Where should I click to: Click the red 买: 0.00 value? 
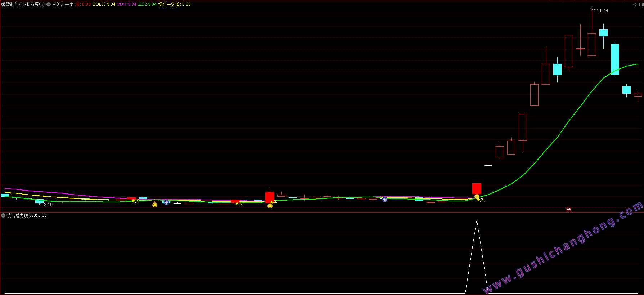coord(83,4)
